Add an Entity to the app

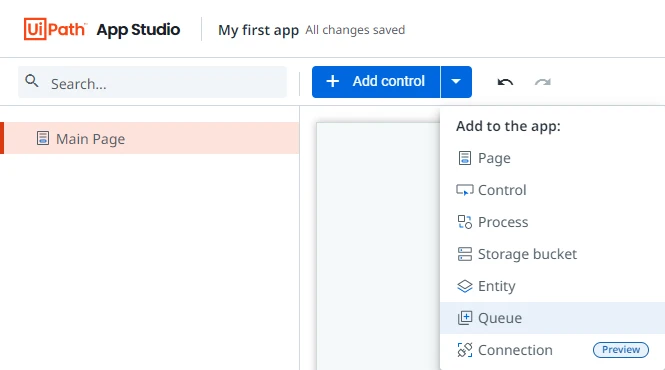point(552,286)
